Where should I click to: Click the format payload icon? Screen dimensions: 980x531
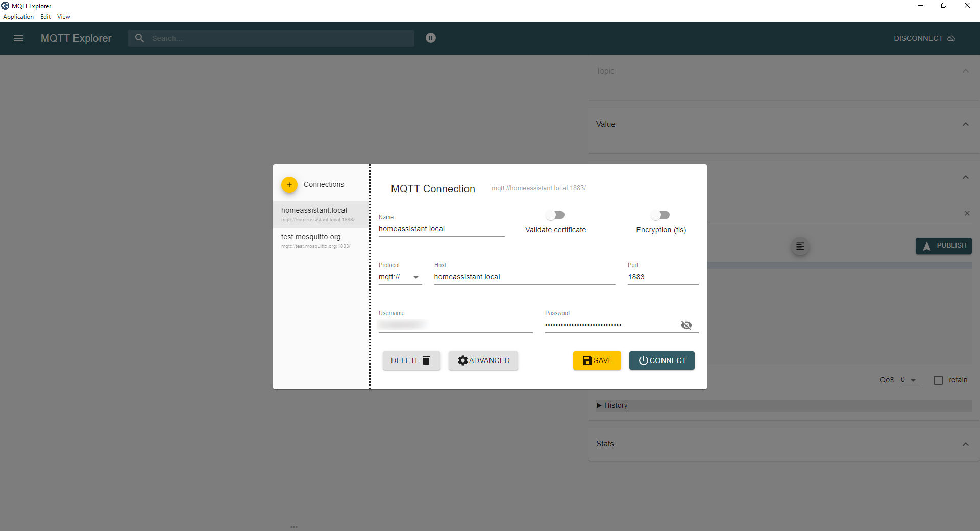[x=800, y=247]
